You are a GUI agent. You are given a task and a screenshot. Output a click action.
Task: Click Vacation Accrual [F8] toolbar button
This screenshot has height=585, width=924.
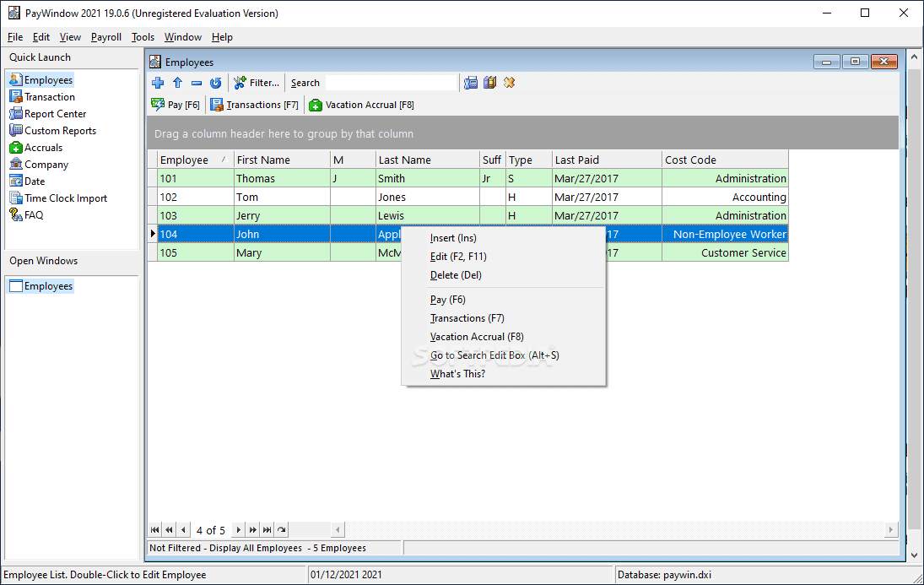[x=361, y=105]
